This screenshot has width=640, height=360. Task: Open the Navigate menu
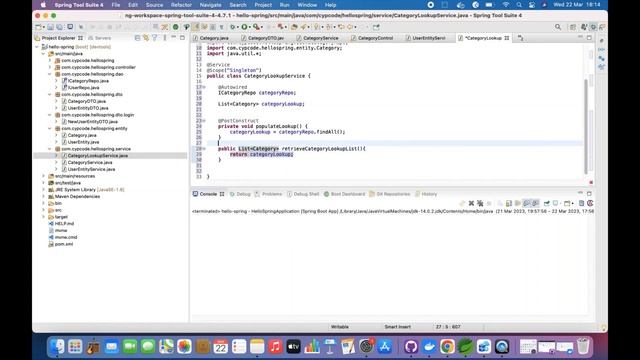pyautogui.click(x=210, y=5)
